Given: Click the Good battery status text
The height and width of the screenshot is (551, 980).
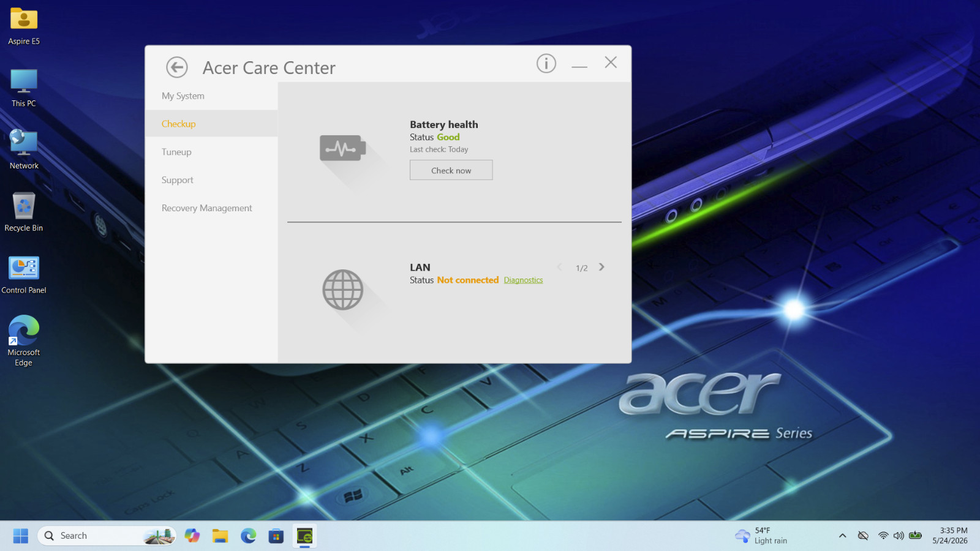Looking at the screenshot, I should click(x=448, y=137).
